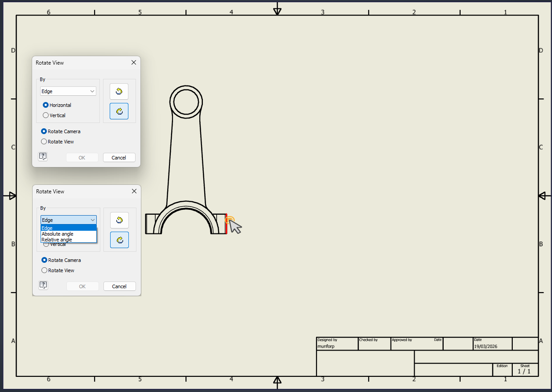Click counter-clockwise rotate icon in upper Rotate View dialog
The image size is (552, 392).
(x=119, y=91)
